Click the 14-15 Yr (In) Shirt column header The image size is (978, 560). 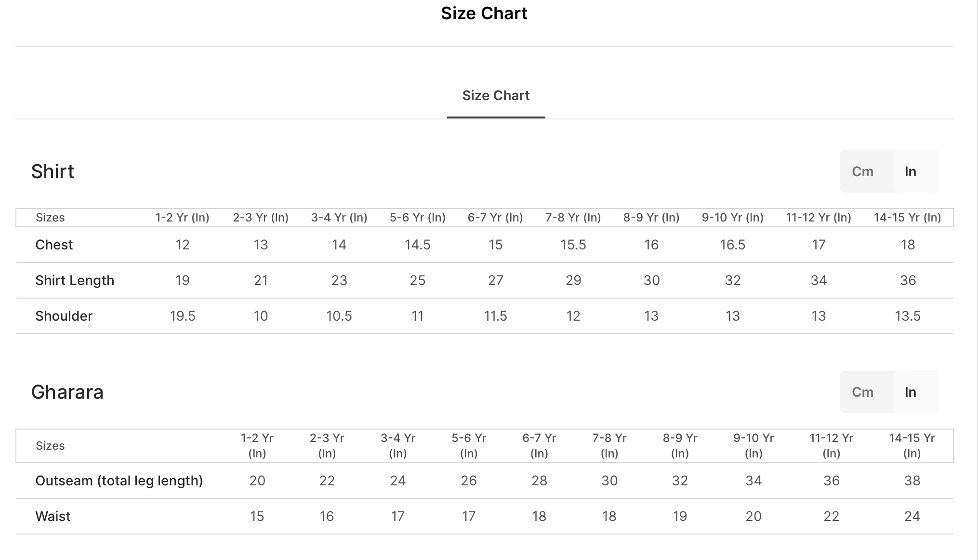coord(908,218)
